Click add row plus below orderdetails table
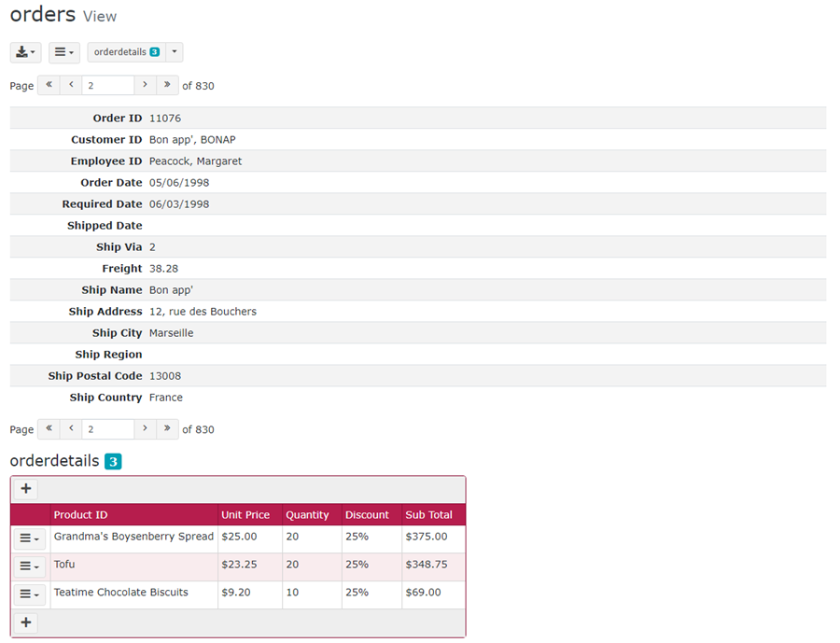 coord(26,622)
